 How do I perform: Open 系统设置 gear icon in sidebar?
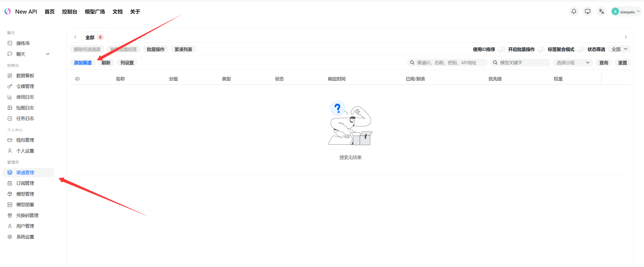[10, 237]
